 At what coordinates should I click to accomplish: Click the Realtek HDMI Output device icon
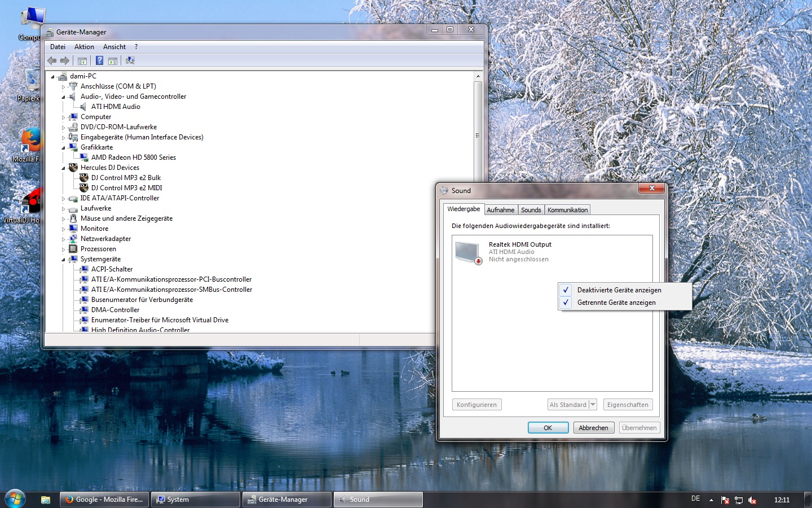pyautogui.click(x=469, y=252)
